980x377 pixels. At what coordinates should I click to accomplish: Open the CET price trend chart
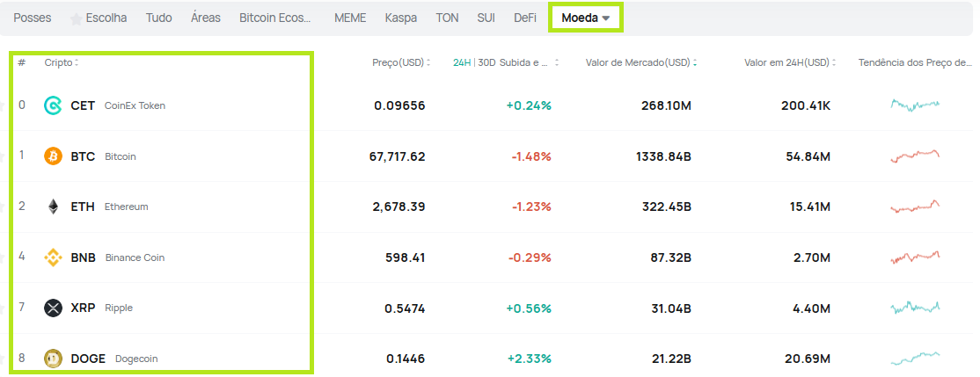(915, 105)
